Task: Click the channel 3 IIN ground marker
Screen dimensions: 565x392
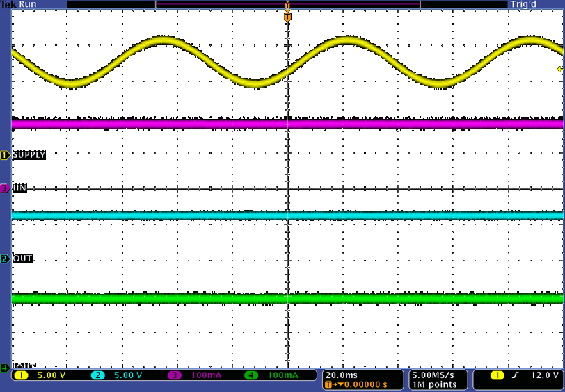Action: pos(6,188)
